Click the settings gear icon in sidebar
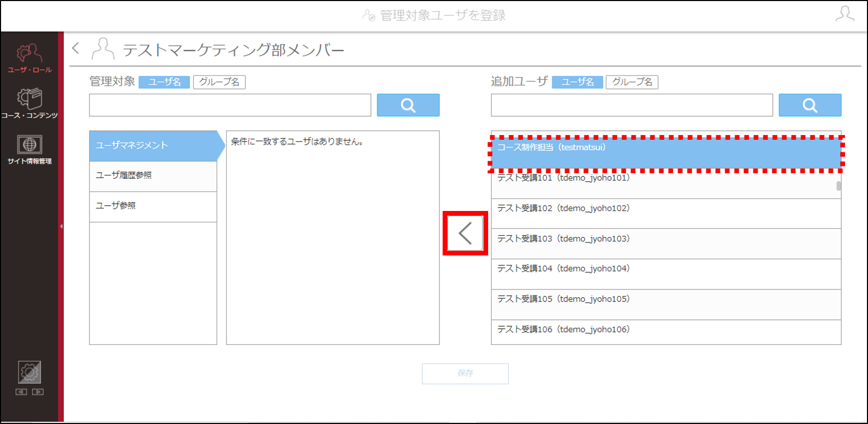Image resolution: width=868 pixels, height=424 pixels. pos(29,372)
